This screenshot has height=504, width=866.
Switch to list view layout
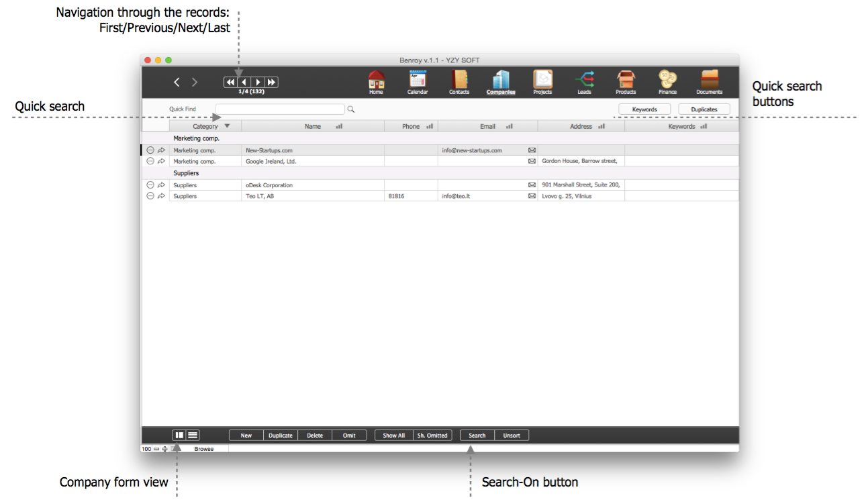coord(193,436)
